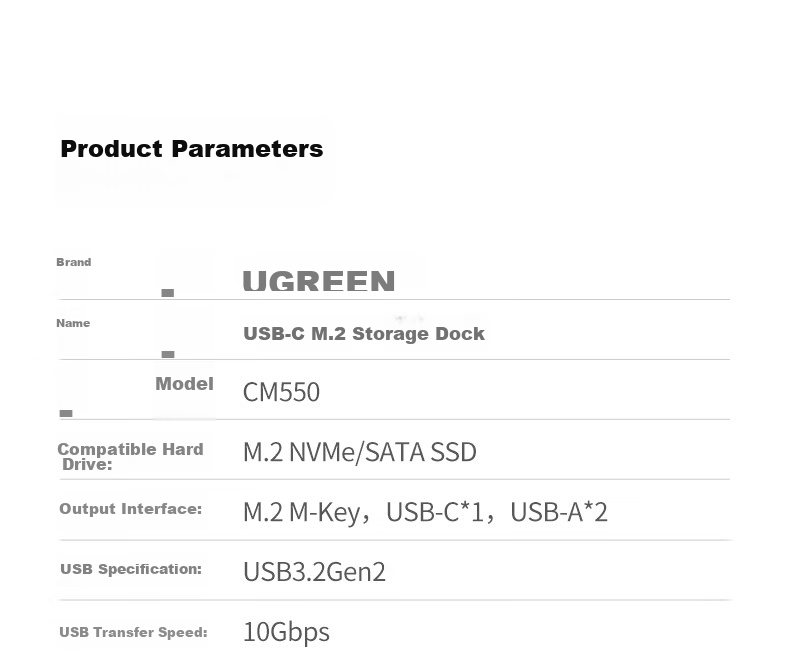Select 'USB Transfer Speed:' label
The image size is (790, 651).
pyautogui.click(x=134, y=632)
